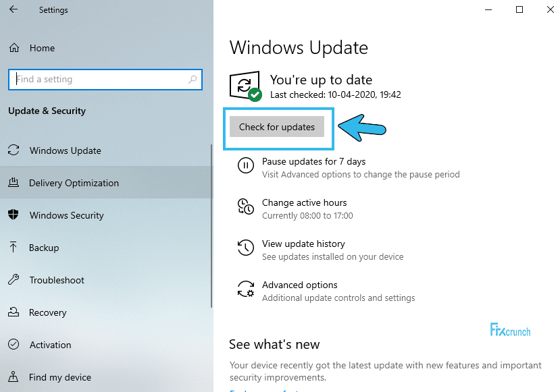The image size is (560, 392).
Task: Open Change active hours
Action: click(x=304, y=202)
